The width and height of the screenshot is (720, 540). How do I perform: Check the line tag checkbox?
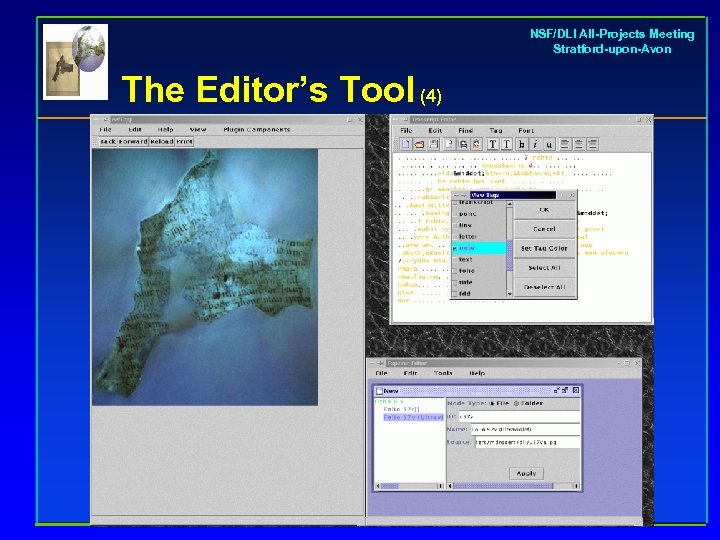click(x=456, y=225)
